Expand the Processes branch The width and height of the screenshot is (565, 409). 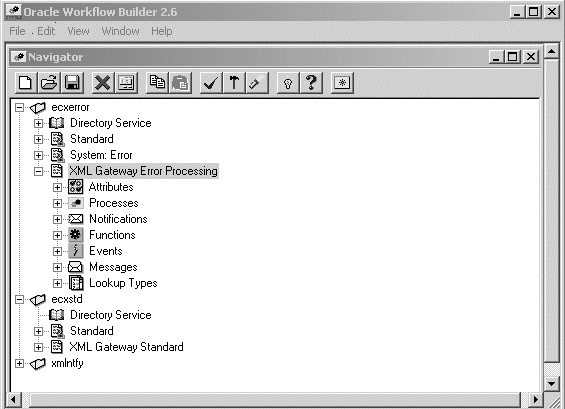(x=57, y=203)
